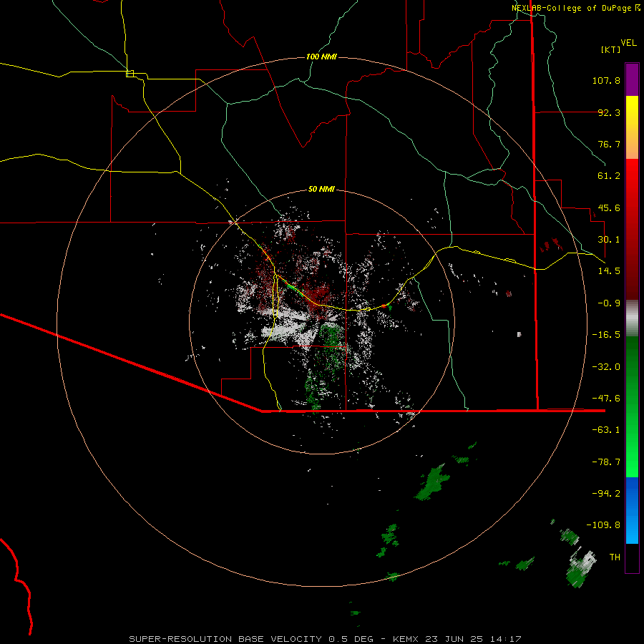644x644 pixels.
Task: Click the 76.7 velocity legend value
Action: [609, 144]
